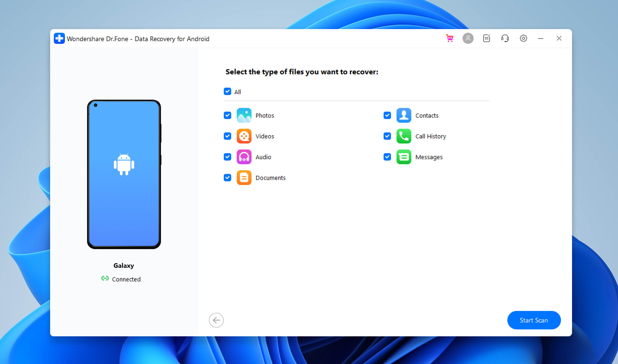Screen dimensions: 618x364
Task: Go back with the arrow button
Action: tap(216, 320)
